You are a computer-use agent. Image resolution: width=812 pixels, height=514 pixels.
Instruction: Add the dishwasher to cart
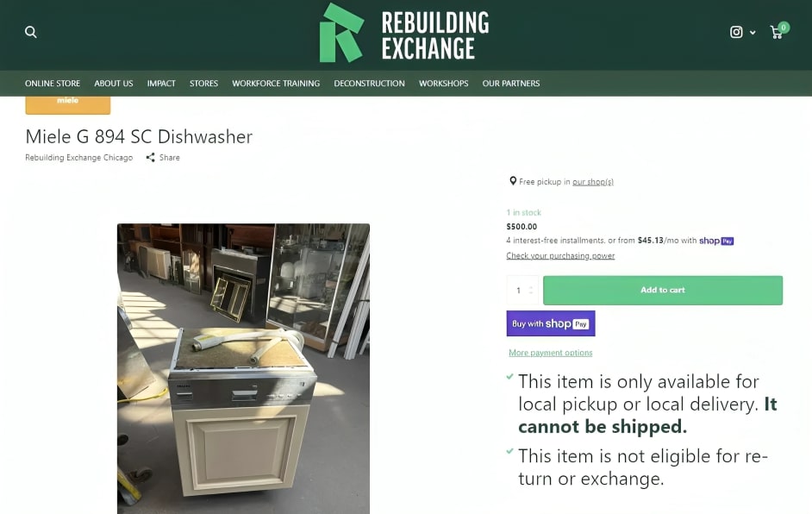coord(662,290)
